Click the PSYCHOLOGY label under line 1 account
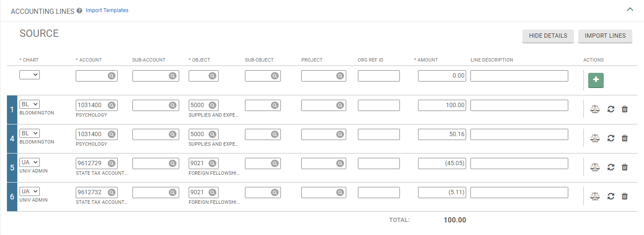644x235 pixels. pyautogui.click(x=91, y=115)
